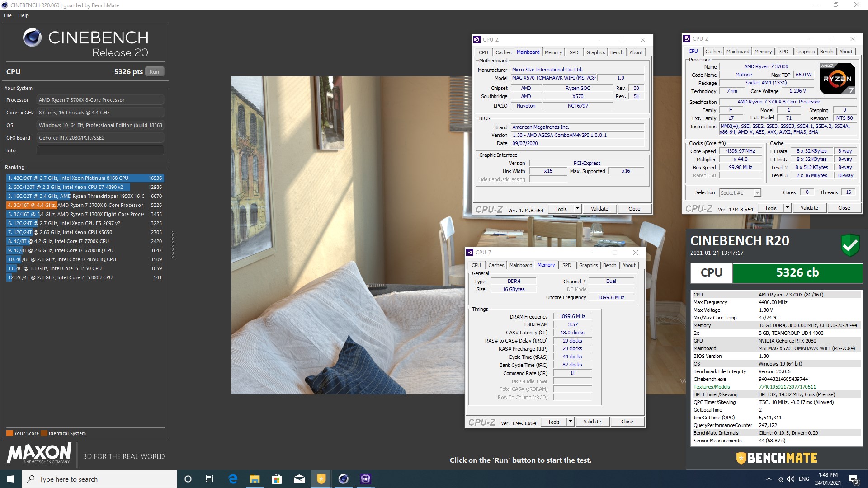Screen dimensions: 868x488
Task: Select Core i7-7700K ranking row
Action: coord(85,241)
